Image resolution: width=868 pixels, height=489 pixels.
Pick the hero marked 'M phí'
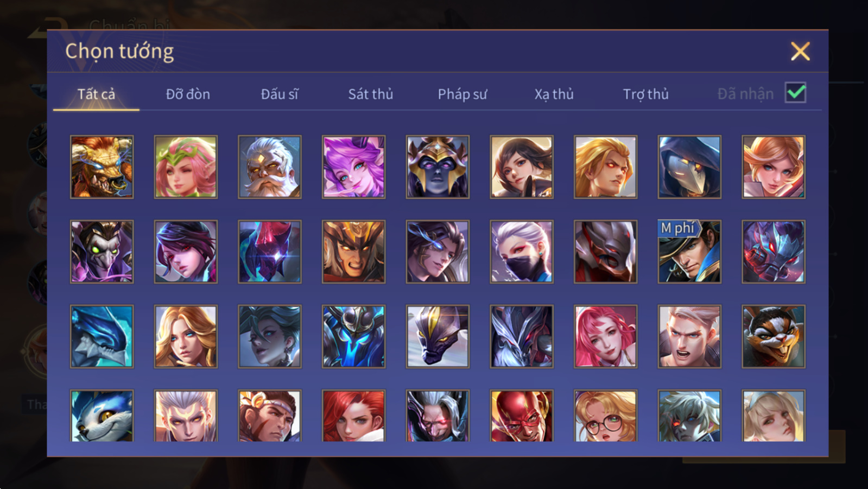pyautogui.click(x=689, y=252)
